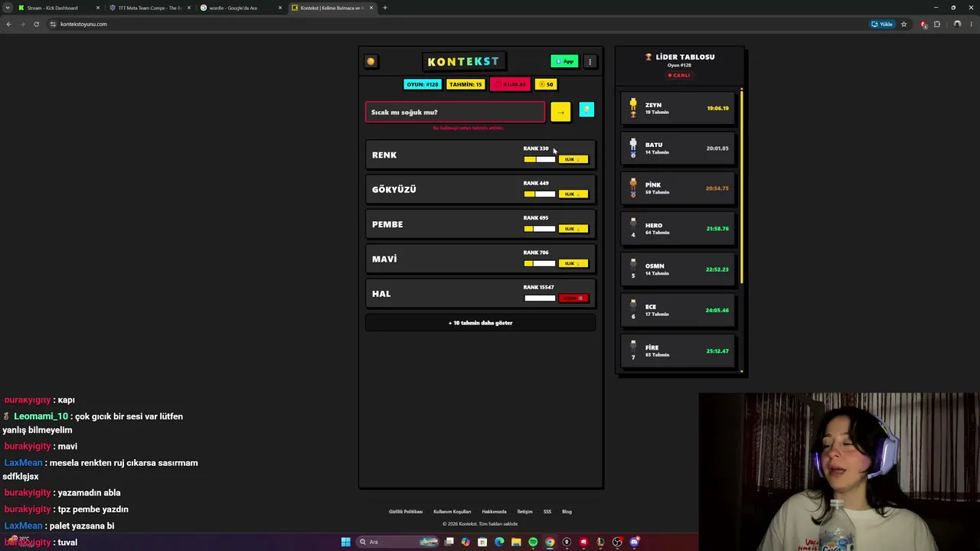Screen dimensions: 980x551
Task: Open BATU's leaderboard entry
Action: [x=678, y=148]
